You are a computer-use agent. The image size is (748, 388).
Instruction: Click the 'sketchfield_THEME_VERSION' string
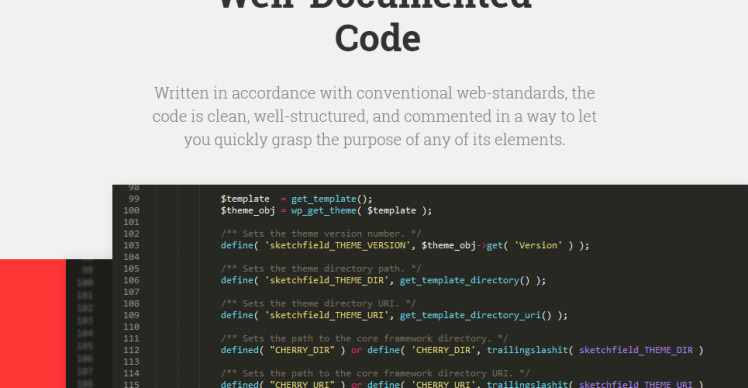click(338, 245)
